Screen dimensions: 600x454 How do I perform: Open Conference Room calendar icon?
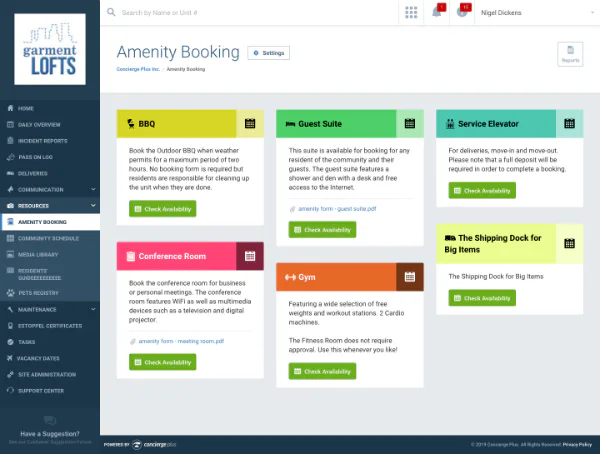(250, 256)
